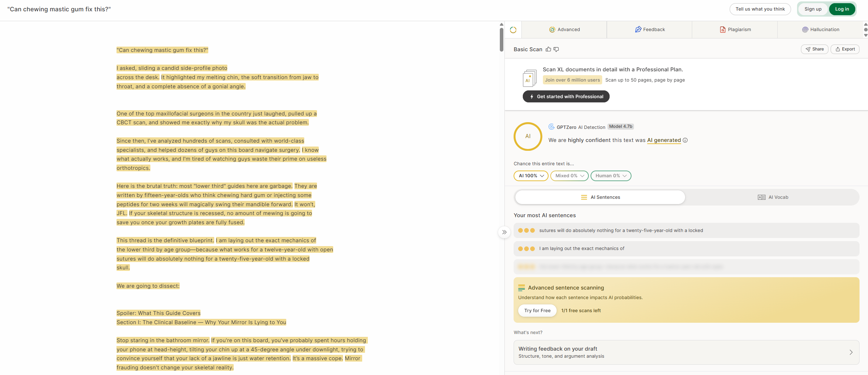Click the AI score circle

pyautogui.click(x=528, y=136)
